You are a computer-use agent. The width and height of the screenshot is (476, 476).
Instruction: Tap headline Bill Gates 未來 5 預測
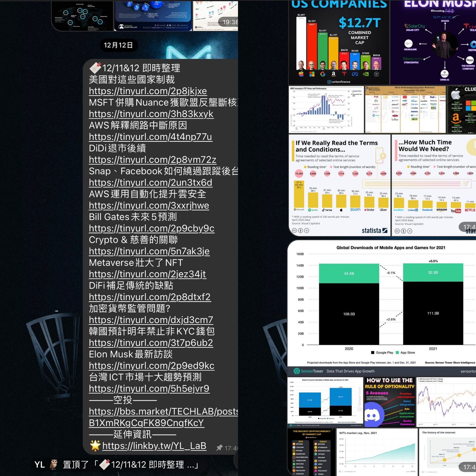point(133,217)
